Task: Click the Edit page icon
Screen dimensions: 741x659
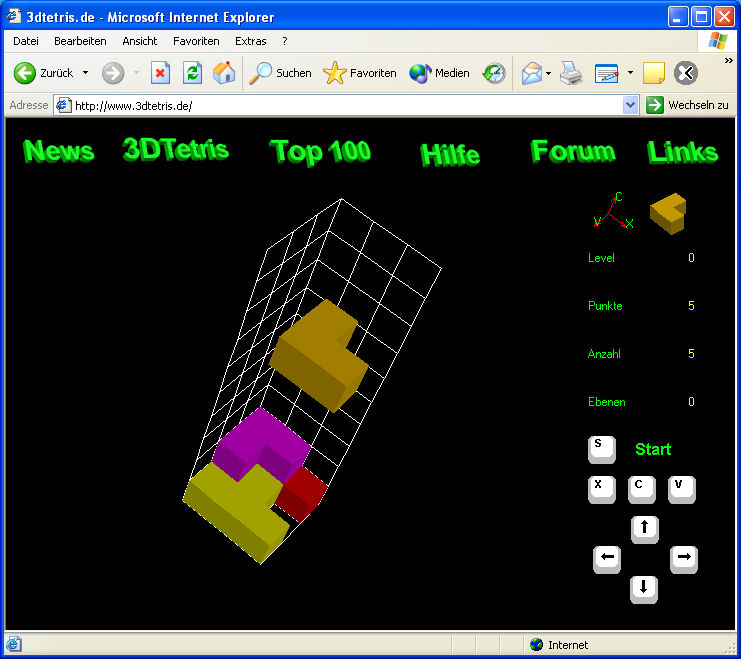Action: [x=607, y=73]
